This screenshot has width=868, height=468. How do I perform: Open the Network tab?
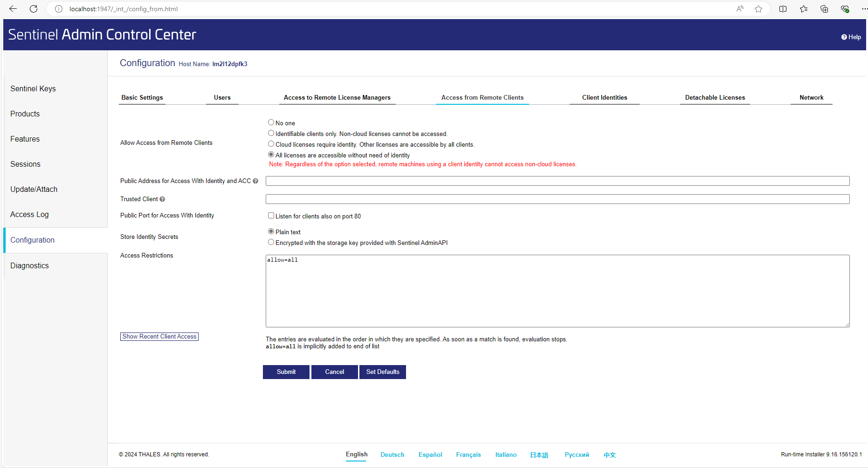point(812,98)
